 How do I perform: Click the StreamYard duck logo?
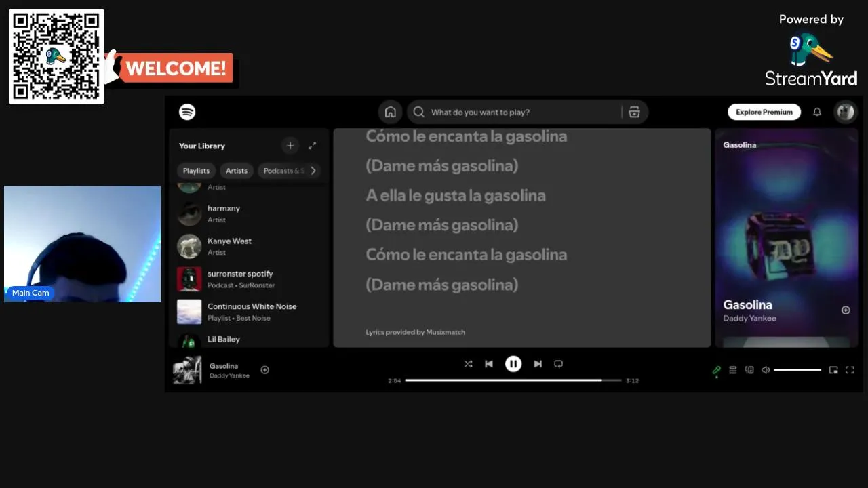click(811, 50)
